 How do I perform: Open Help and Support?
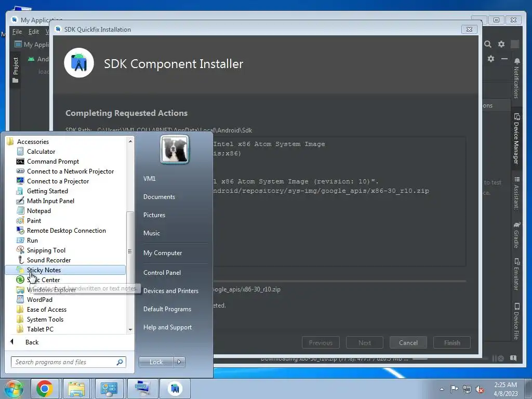[167, 327]
